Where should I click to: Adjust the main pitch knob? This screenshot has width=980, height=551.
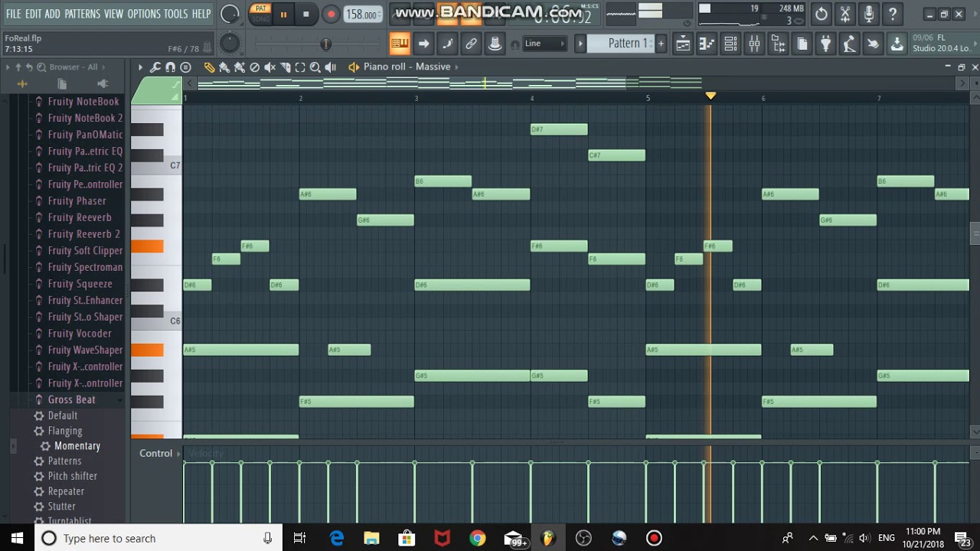coord(229,44)
